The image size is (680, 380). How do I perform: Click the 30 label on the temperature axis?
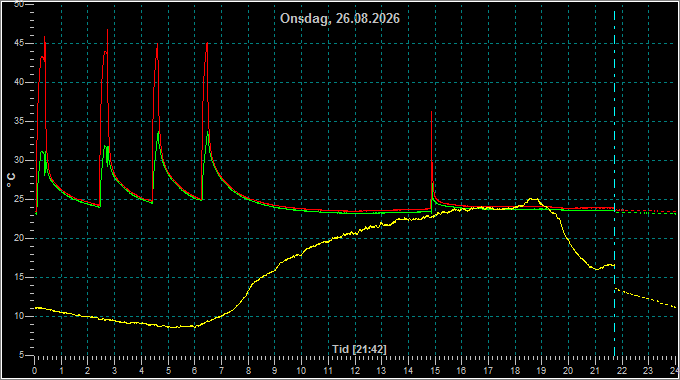19,161
